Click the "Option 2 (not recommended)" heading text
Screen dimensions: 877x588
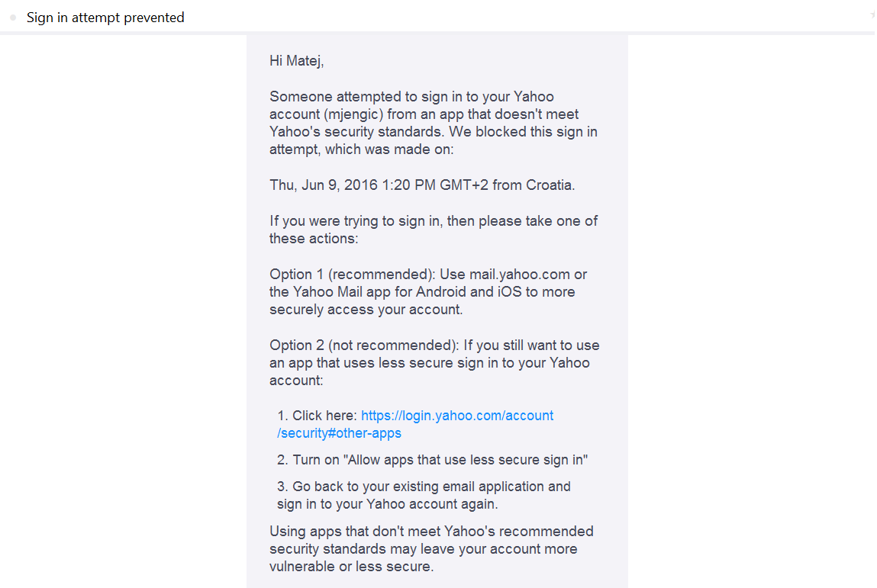[x=364, y=345]
